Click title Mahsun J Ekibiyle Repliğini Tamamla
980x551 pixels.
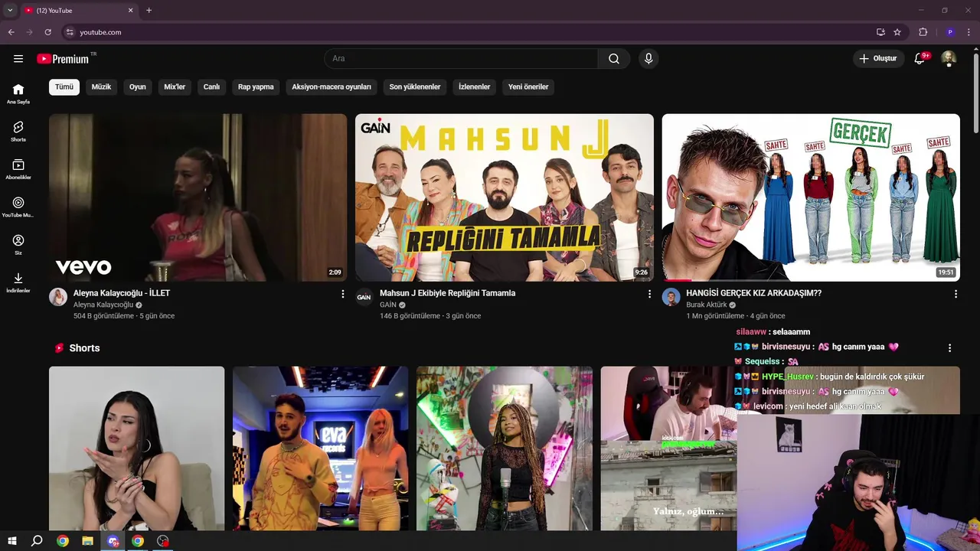point(448,294)
